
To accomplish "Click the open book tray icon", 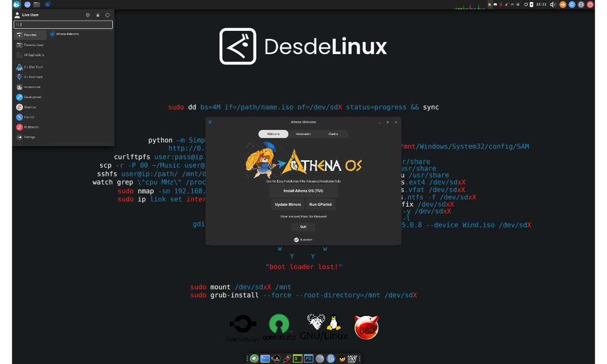I will coord(495,5).
